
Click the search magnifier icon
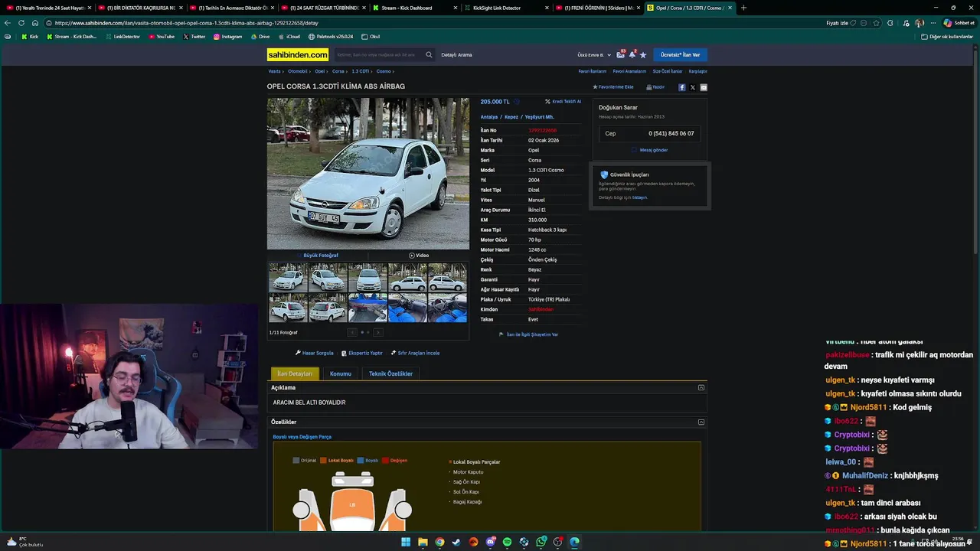[429, 54]
